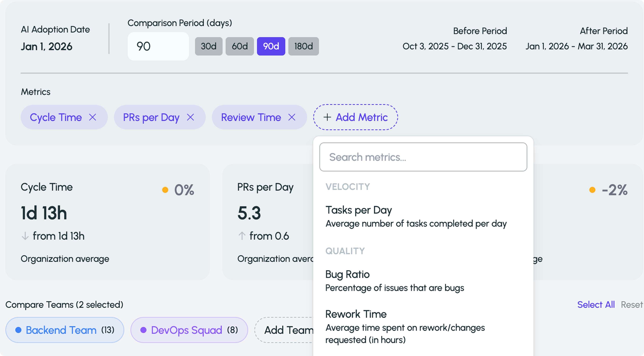Remove the PRs per Day metric
The image size is (644, 356).
coord(190,117)
